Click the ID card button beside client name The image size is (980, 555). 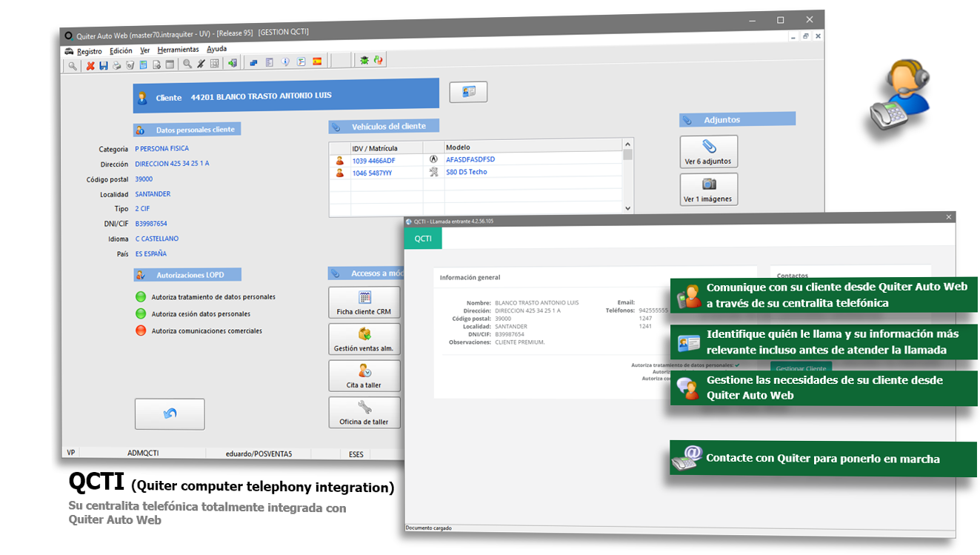click(x=468, y=92)
